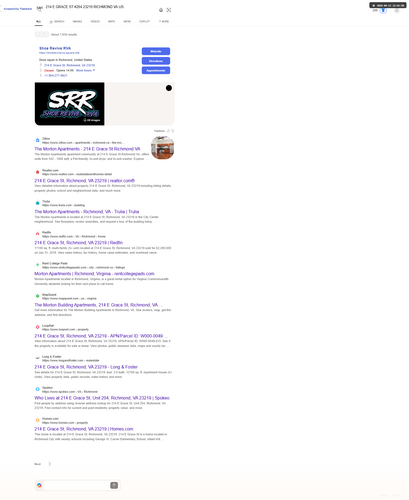Open the 214 E Grace St address link

tap(69, 65)
